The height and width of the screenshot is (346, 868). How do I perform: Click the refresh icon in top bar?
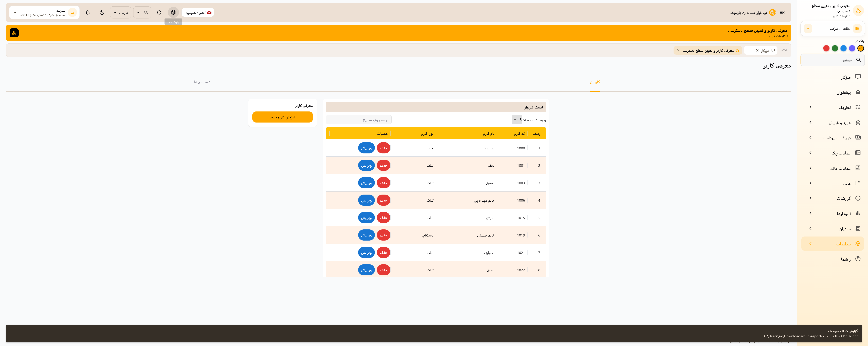click(x=159, y=12)
